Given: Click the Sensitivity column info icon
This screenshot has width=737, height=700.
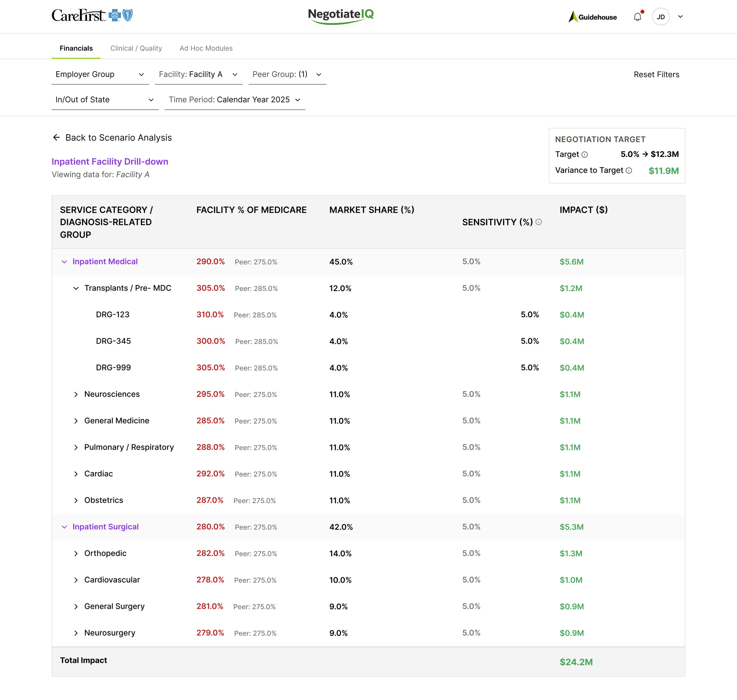Looking at the screenshot, I should point(539,222).
